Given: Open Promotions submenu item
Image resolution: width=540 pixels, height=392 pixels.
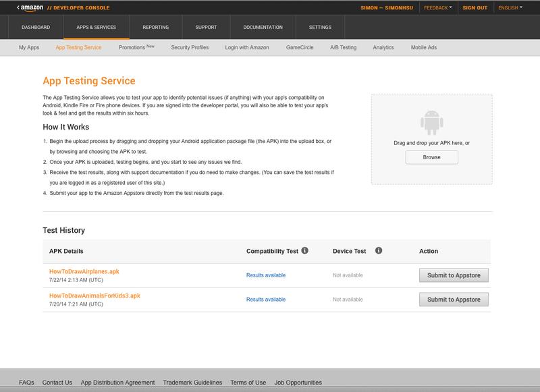Looking at the screenshot, I should pos(136,47).
